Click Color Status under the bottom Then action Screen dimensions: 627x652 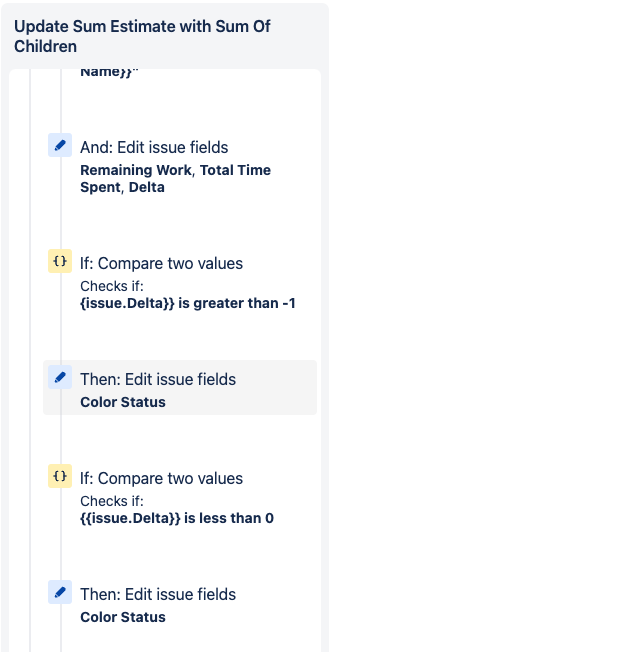click(x=123, y=617)
